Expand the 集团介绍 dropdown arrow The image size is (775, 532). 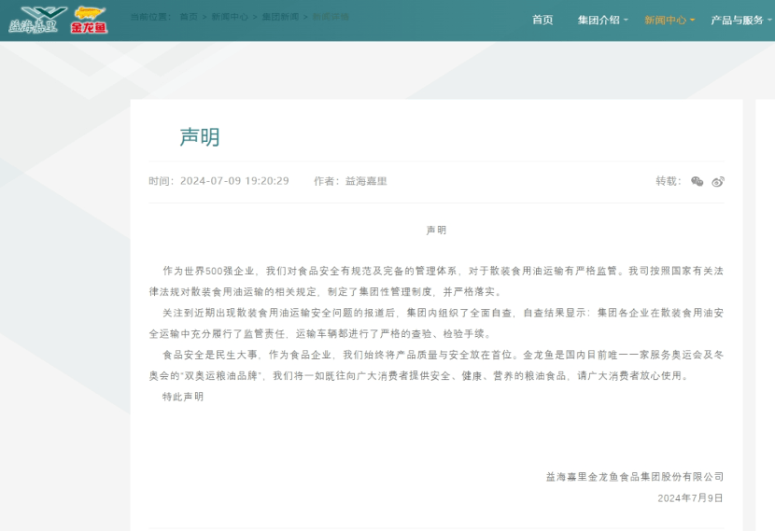point(626,20)
